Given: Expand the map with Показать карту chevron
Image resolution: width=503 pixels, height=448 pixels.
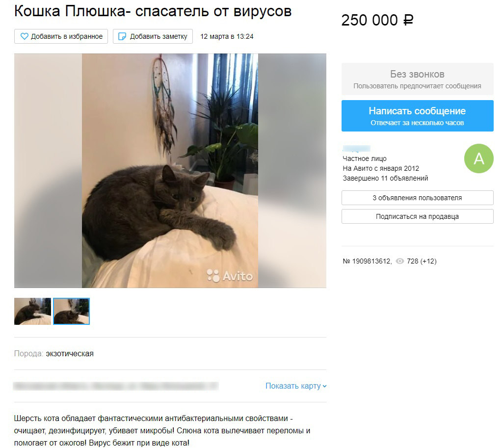Looking at the screenshot, I should tap(324, 386).
